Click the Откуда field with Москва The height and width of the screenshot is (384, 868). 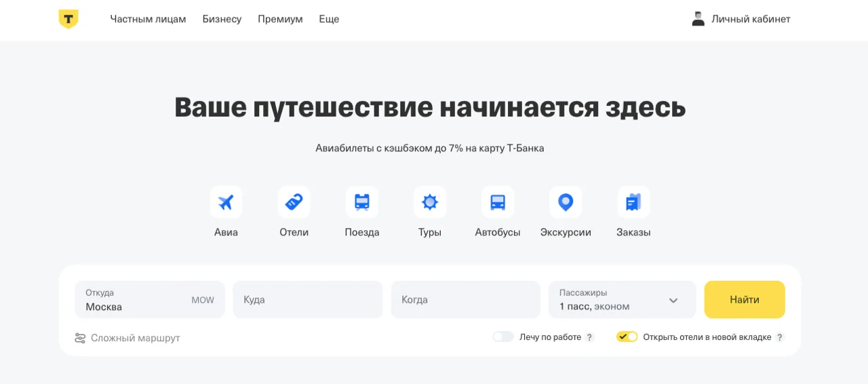150,300
